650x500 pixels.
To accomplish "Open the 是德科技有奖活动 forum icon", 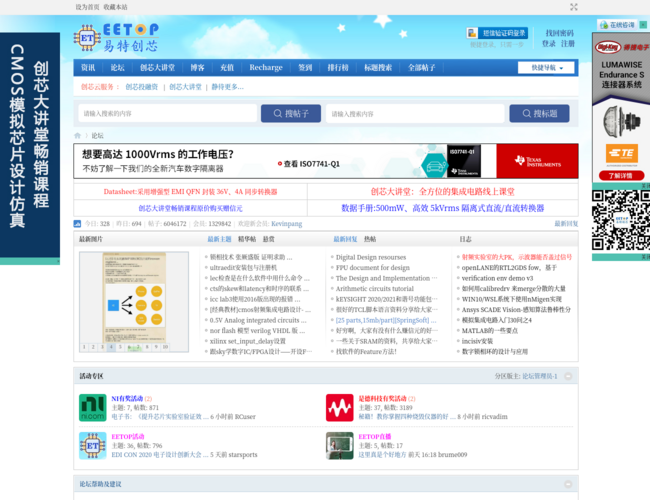I will point(340,408).
